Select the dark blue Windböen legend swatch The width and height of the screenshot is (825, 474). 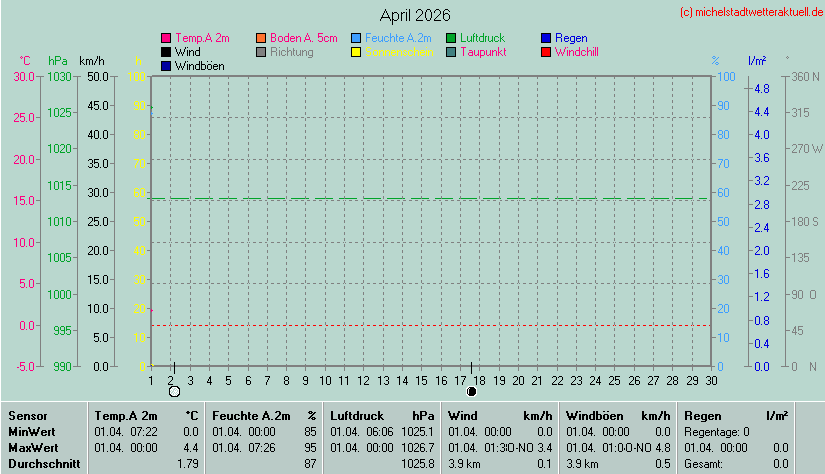point(166,66)
